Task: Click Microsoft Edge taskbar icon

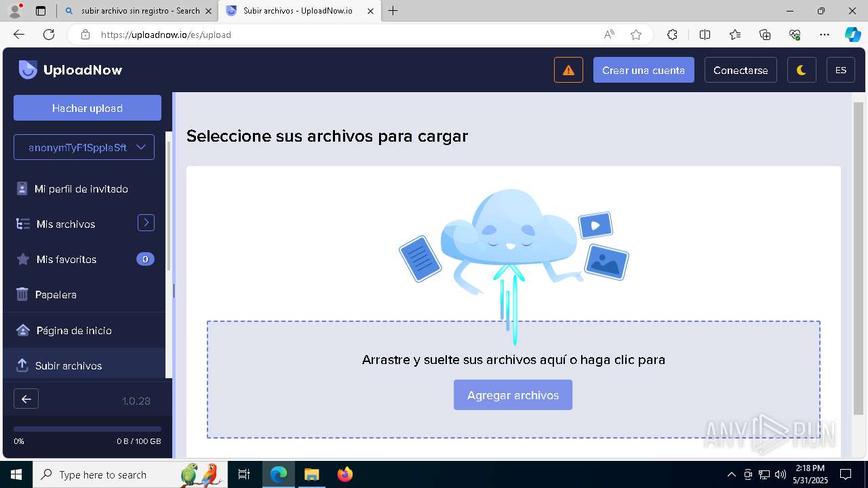Action: [x=279, y=474]
